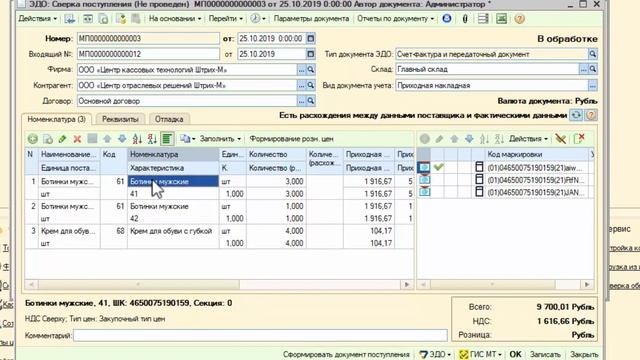This screenshot has height=360, width=640.
Task: Toggle the green lines view button in the nomenclature toolbar
Action: (167, 139)
